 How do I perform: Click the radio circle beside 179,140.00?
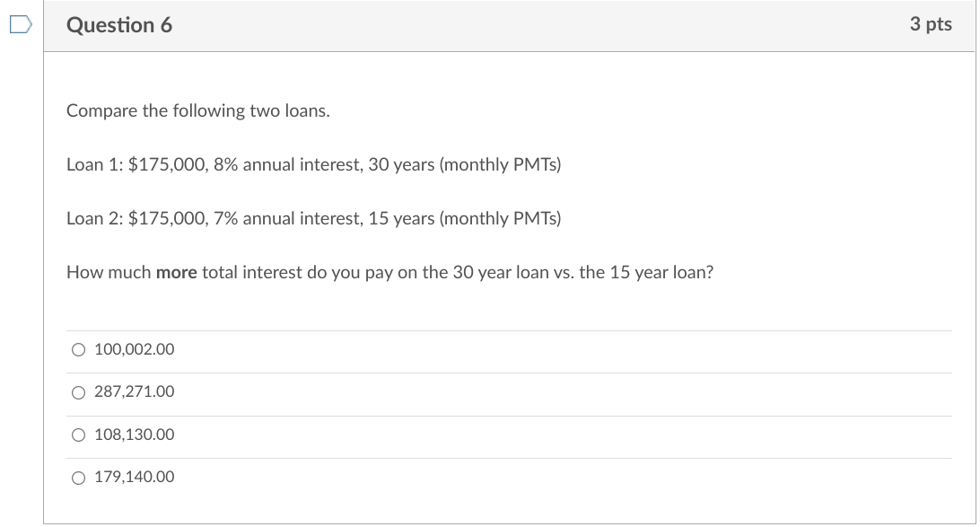tap(78, 477)
